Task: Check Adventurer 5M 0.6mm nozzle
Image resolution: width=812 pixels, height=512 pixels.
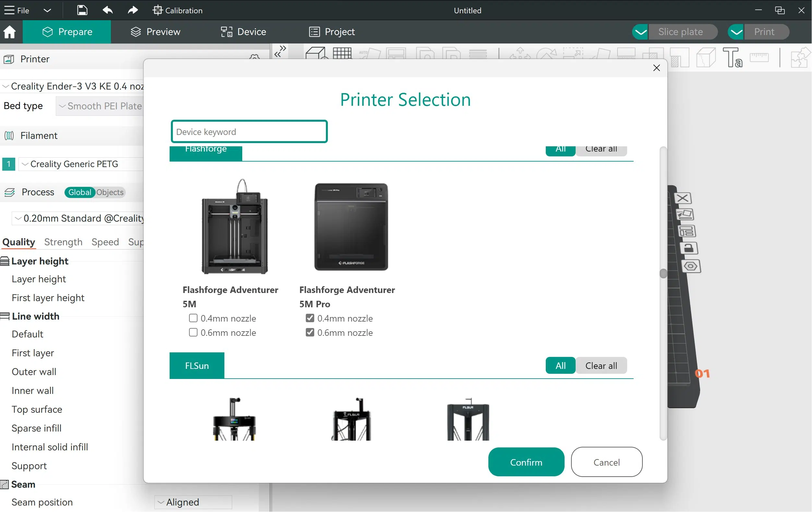Action: tap(193, 333)
